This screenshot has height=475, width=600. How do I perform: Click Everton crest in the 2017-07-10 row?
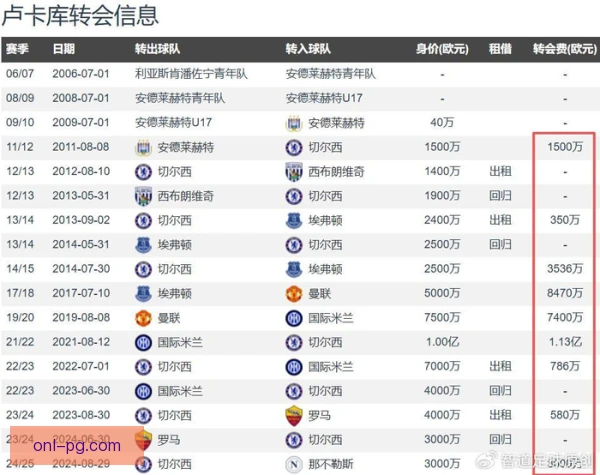[x=143, y=294]
